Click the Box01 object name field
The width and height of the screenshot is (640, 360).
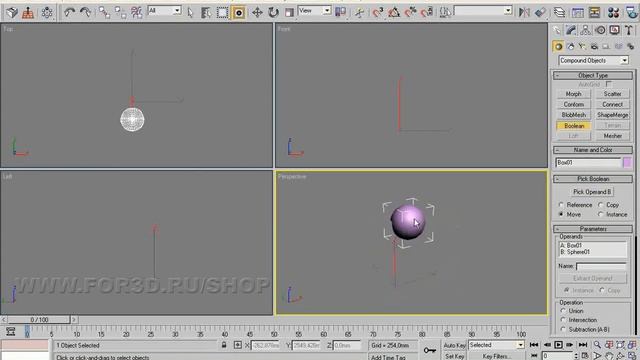tap(588, 162)
